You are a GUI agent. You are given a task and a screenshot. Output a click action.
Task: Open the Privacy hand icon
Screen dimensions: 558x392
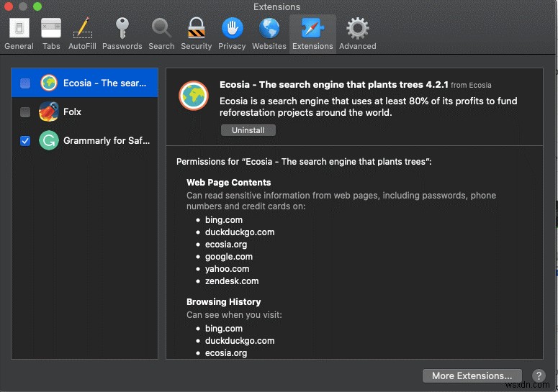[232, 28]
